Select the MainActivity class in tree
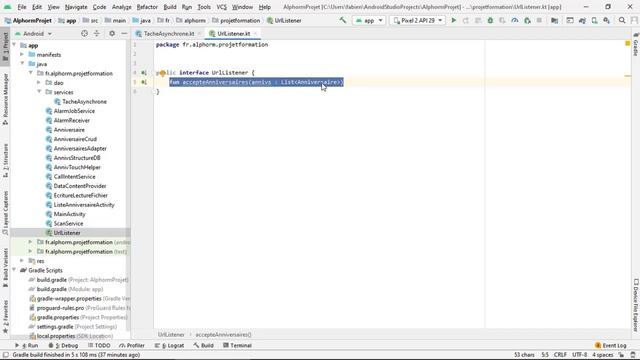The height and width of the screenshot is (360, 640). (x=69, y=214)
